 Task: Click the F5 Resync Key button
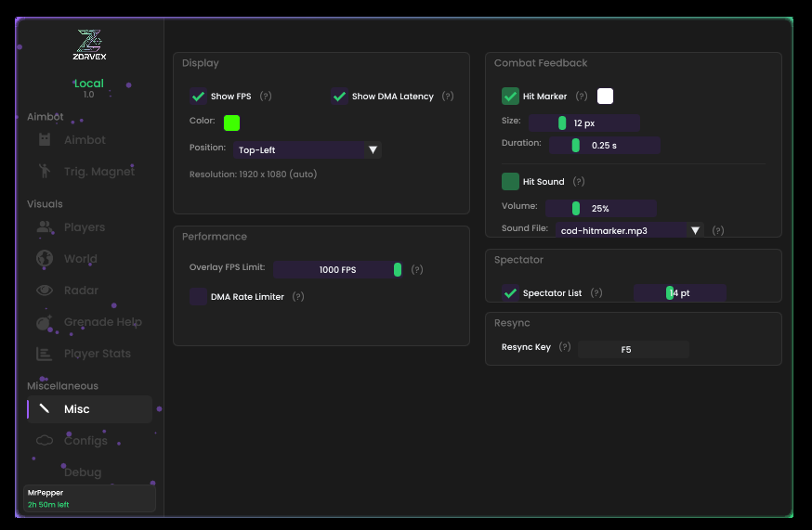[633, 349]
